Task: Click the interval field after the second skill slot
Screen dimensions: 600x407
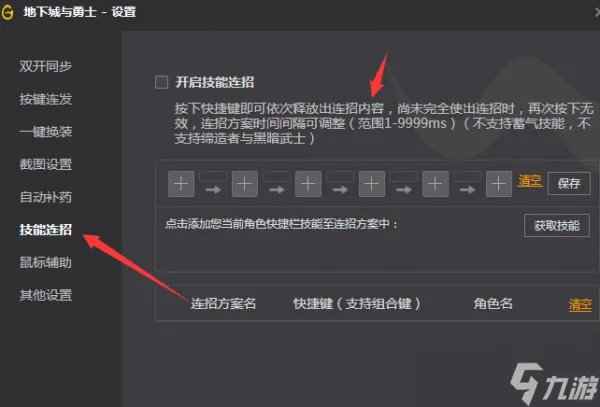Action: tap(277, 176)
